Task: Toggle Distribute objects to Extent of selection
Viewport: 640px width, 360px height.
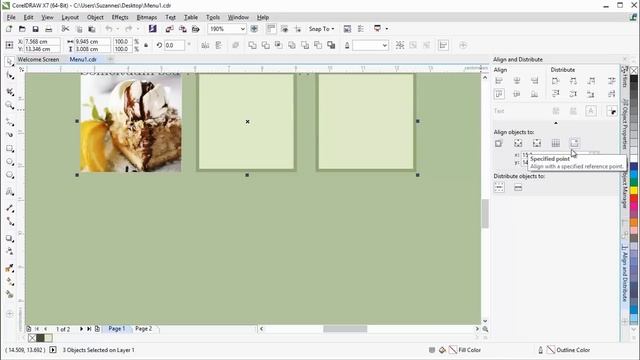Action: tap(499, 188)
